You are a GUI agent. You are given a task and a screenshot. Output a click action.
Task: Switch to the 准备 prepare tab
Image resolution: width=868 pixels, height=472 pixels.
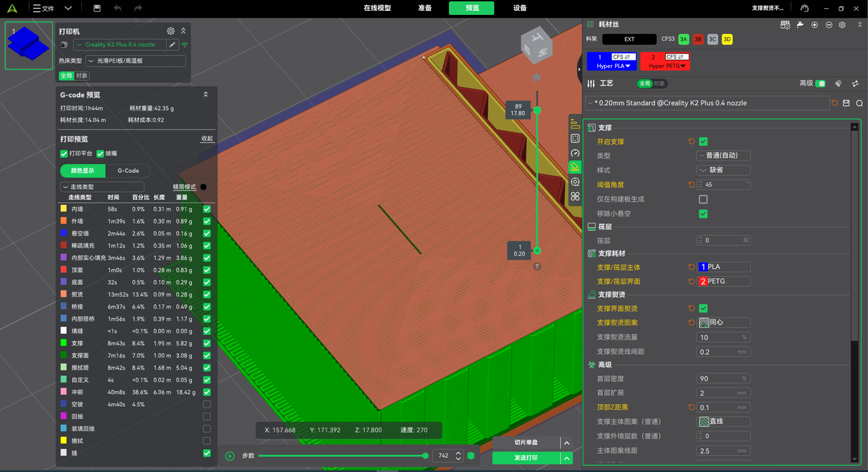click(425, 8)
